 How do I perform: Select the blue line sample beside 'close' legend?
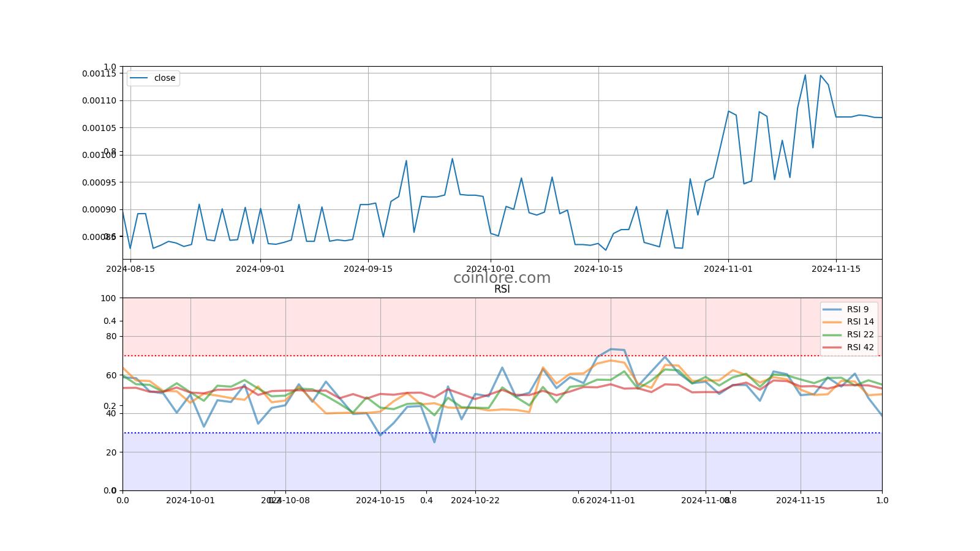pos(139,78)
